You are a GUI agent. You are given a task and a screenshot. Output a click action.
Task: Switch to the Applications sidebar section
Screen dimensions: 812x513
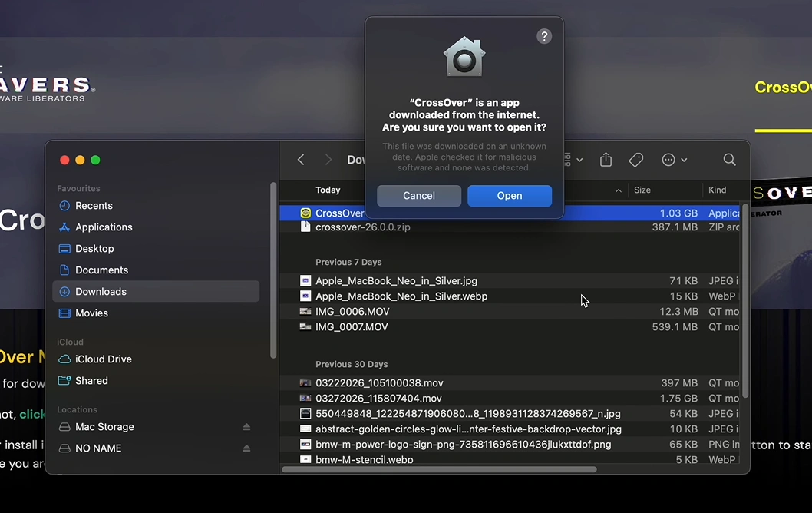[104, 227]
